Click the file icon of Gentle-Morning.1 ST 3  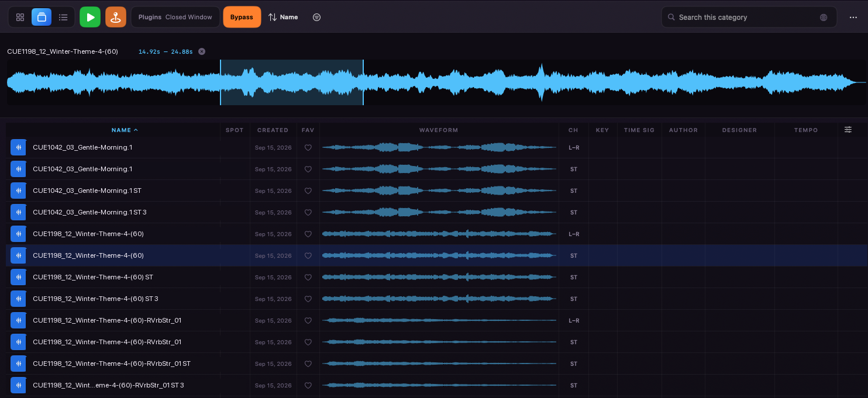coord(18,212)
